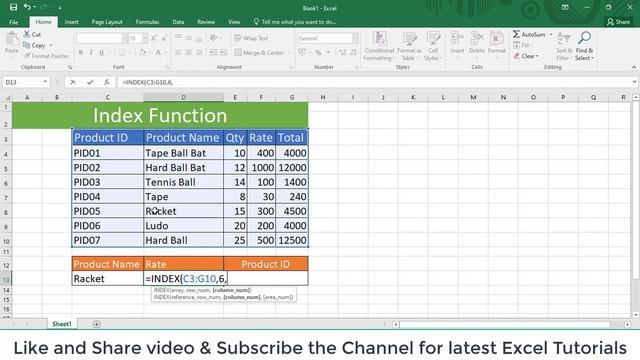This screenshot has width=640, height=360.
Task: Open Sort & Filter menu
Action: pyautogui.click(x=564, y=46)
